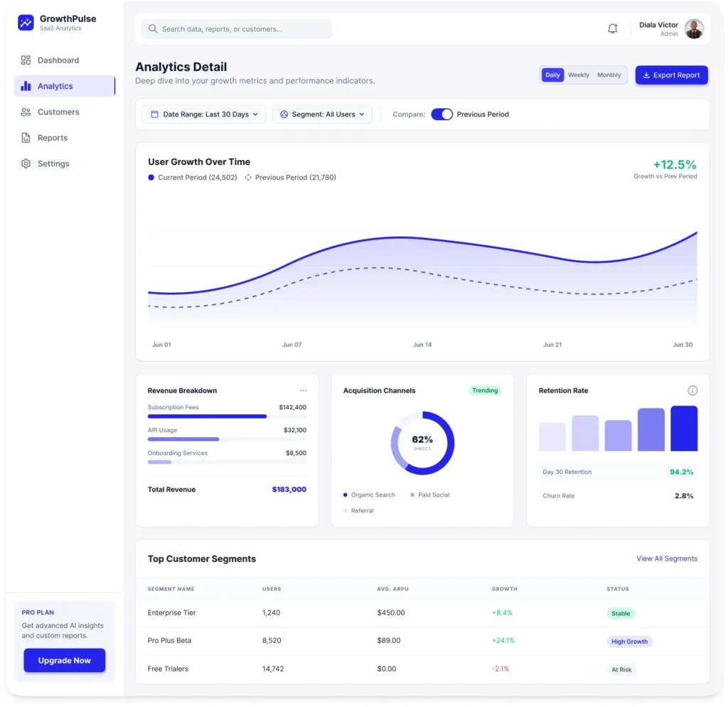Switch to the Weekly tab

pyautogui.click(x=578, y=75)
